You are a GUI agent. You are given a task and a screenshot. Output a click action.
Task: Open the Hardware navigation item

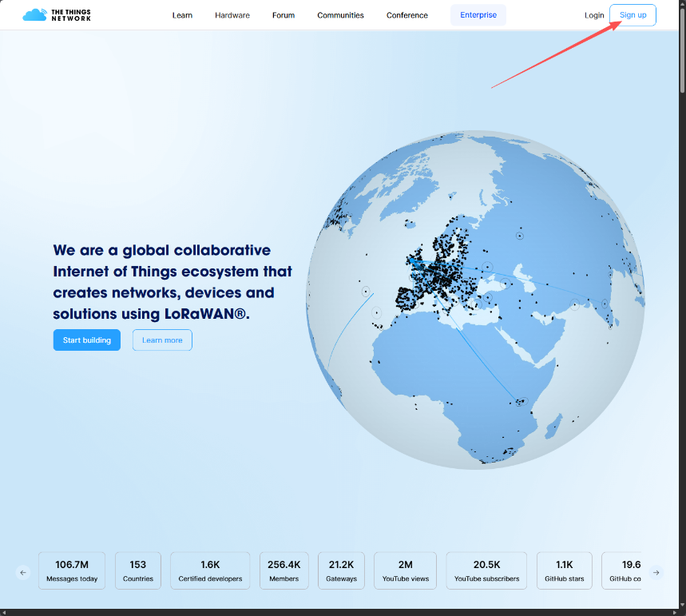tap(232, 15)
